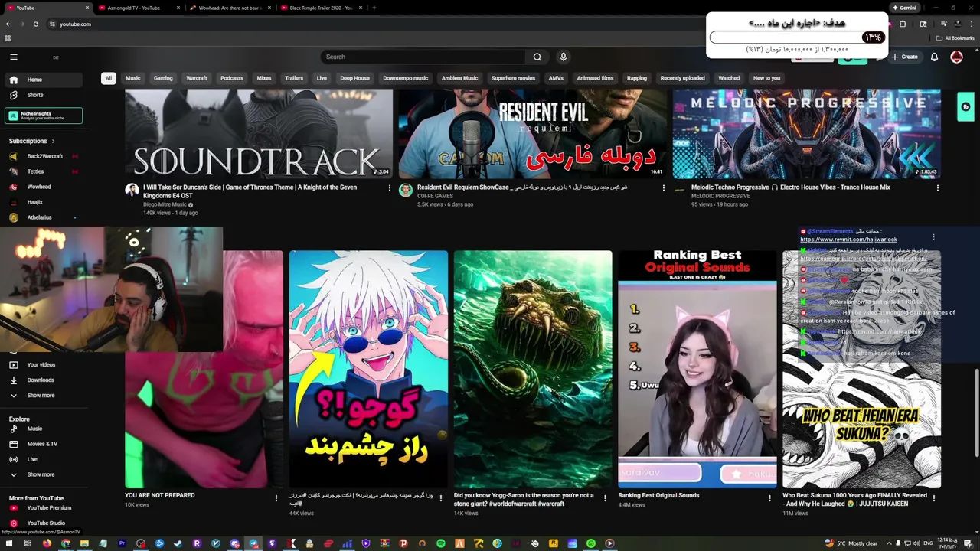The width and height of the screenshot is (980, 551).
Task: Open more options for Ranking Best Original Sounds
Action: click(x=769, y=498)
